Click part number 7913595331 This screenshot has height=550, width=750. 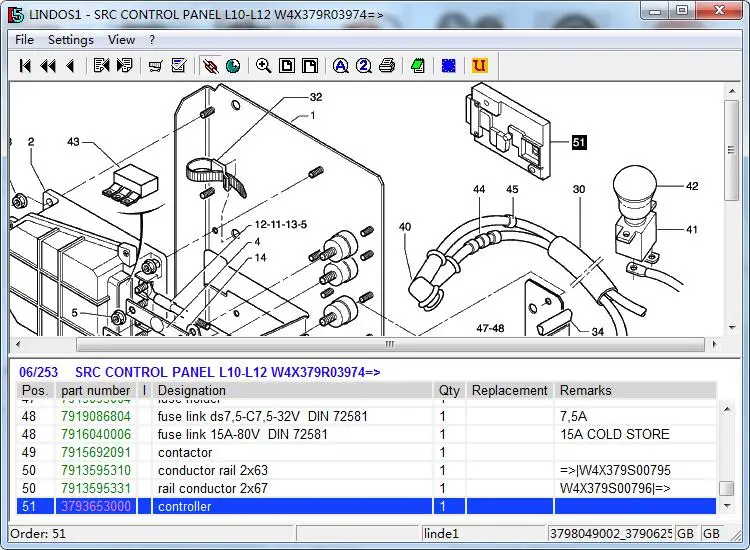point(96,488)
